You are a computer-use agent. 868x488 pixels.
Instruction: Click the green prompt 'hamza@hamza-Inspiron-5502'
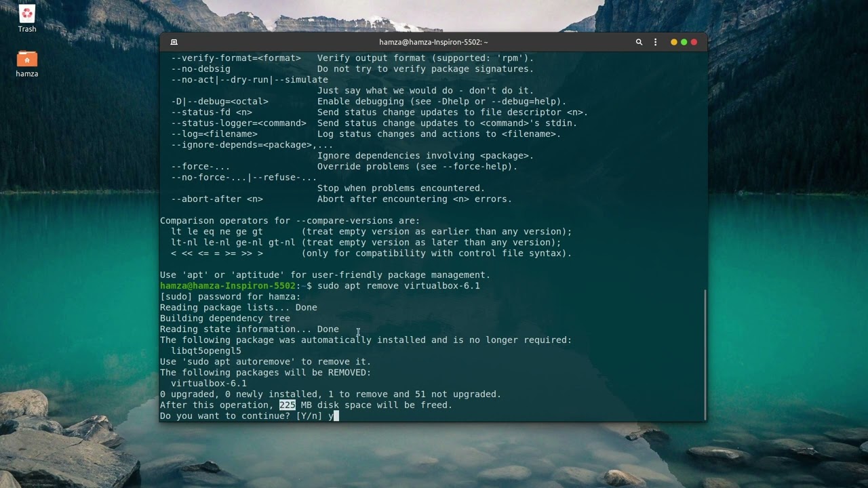pos(228,285)
